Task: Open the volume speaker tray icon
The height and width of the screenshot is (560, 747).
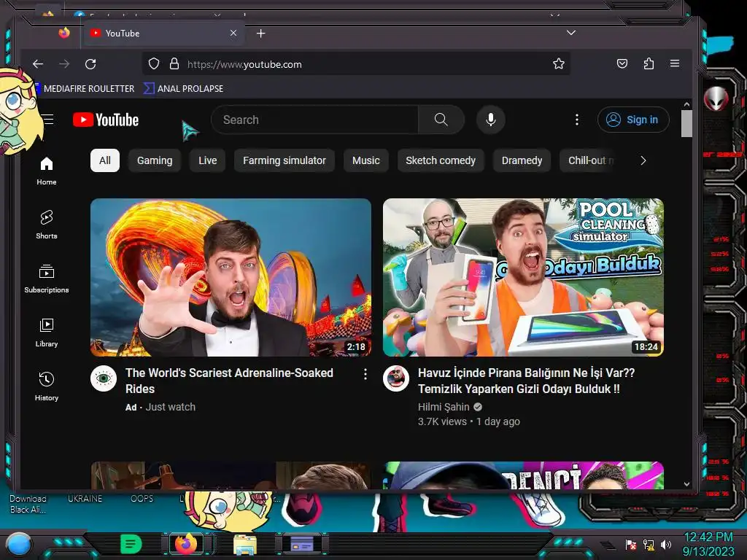Action: coord(665,544)
